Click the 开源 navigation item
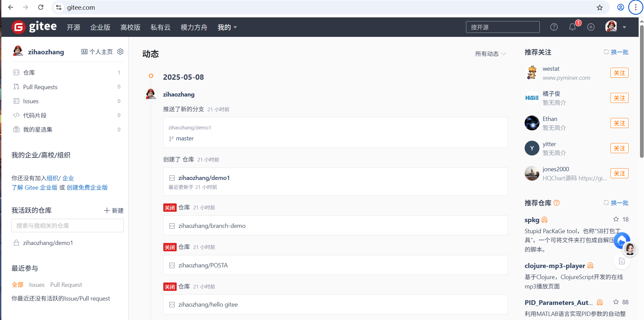Viewport: 644px width, 320px height. click(73, 27)
